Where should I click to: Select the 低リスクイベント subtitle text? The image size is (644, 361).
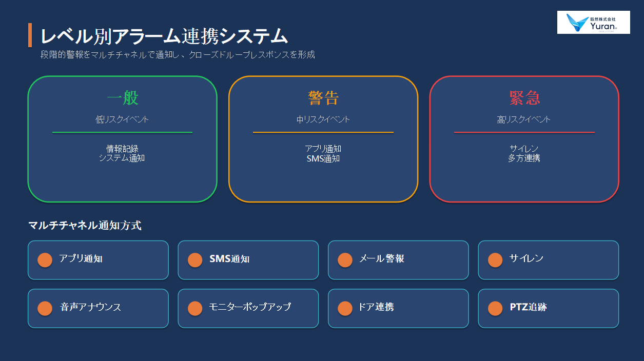[x=123, y=119]
